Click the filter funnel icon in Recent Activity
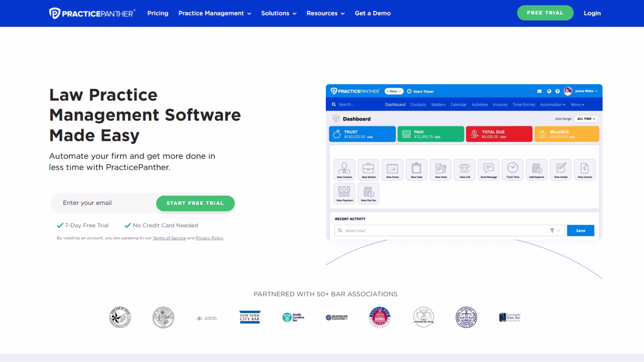 (x=552, y=231)
